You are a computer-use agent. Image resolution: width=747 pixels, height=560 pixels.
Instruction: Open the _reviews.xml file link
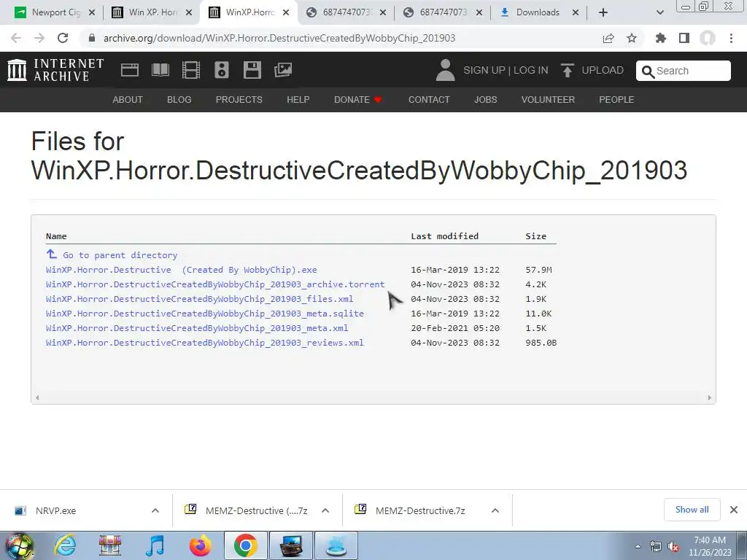(205, 343)
